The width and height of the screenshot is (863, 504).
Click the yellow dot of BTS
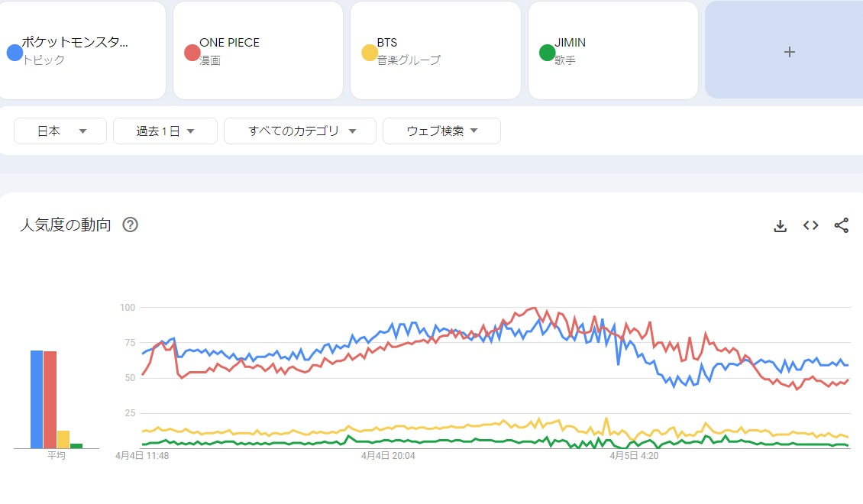369,53
